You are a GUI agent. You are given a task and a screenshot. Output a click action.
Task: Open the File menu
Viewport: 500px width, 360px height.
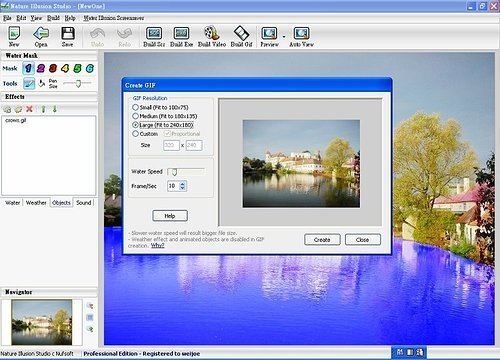(7, 18)
